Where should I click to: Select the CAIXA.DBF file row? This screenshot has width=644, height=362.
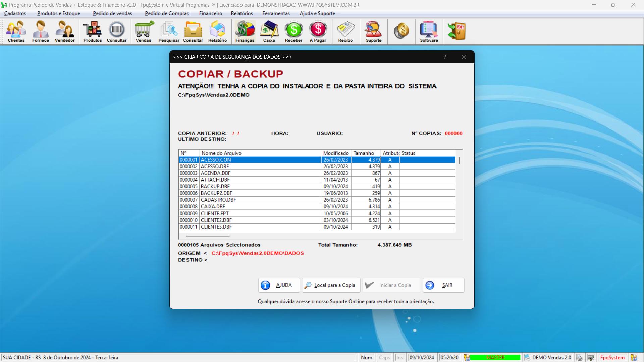tap(317, 207)
